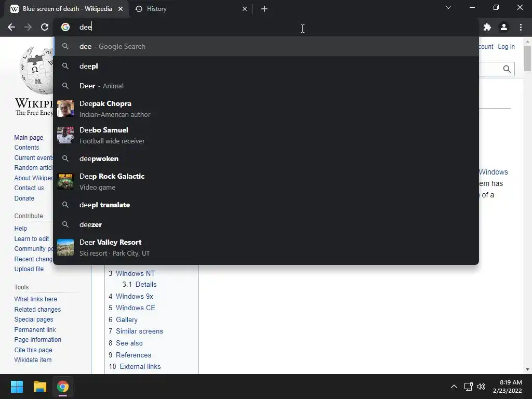Pick the 'deezer' suggestion
Screen dimensions: 532x399
click(x=266, y=224)
